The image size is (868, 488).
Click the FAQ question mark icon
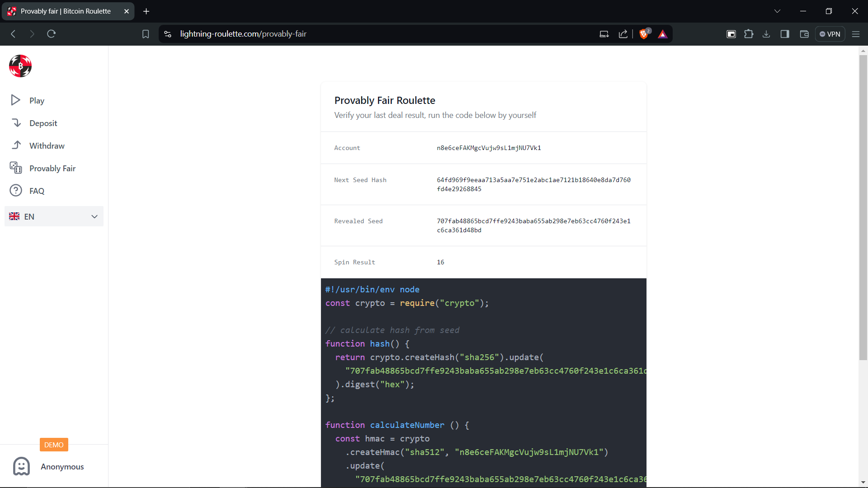tap(16, 191)
